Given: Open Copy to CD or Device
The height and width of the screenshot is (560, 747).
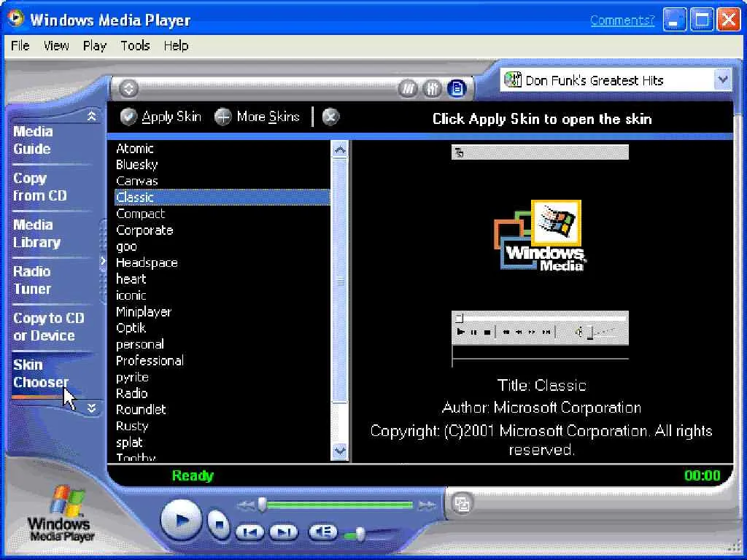Looking at the screenshot, I should [x=49, y=327].
